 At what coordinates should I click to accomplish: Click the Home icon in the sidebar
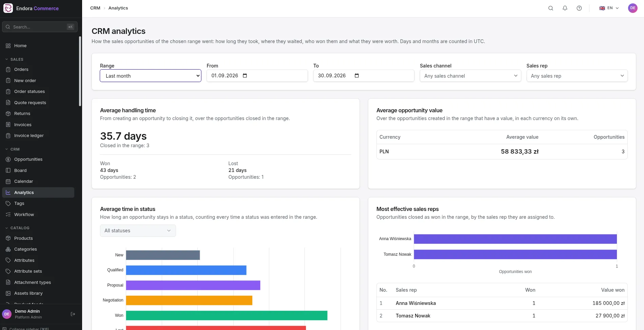tap(8, 46)
